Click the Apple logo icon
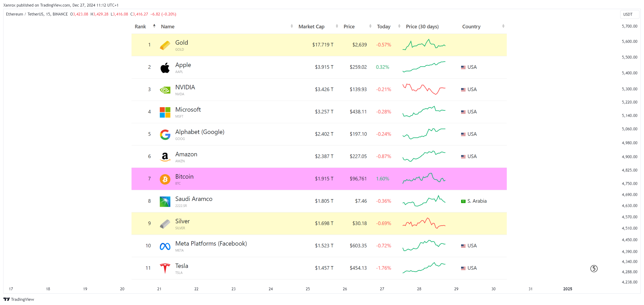 click(x=165, y=68)
